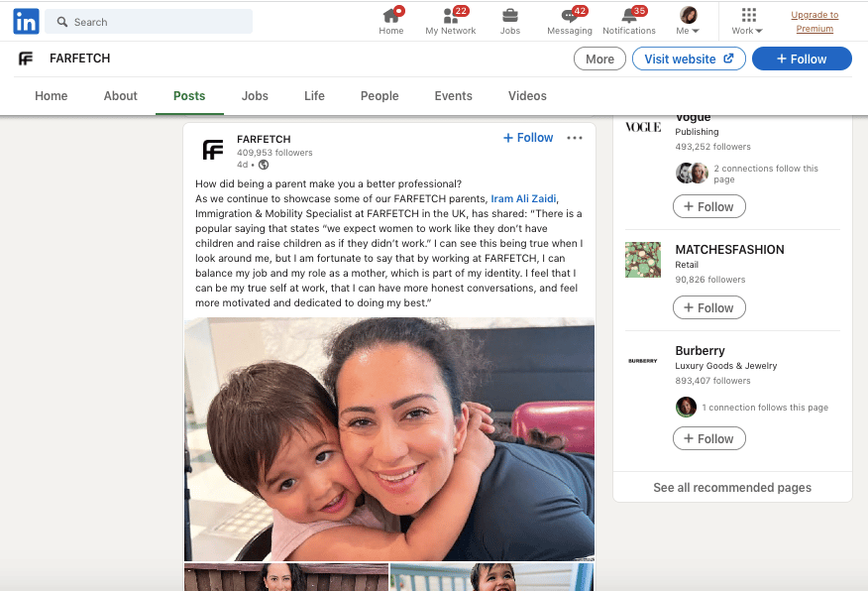The image size is (868, 591).
Task: Open the People tab
Action: [x=380, y=96]
